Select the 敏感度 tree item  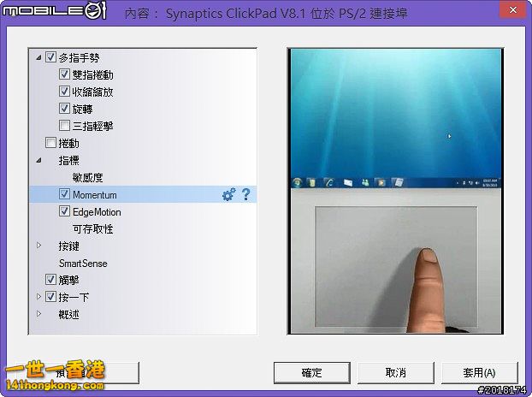(x=87, y=178)
